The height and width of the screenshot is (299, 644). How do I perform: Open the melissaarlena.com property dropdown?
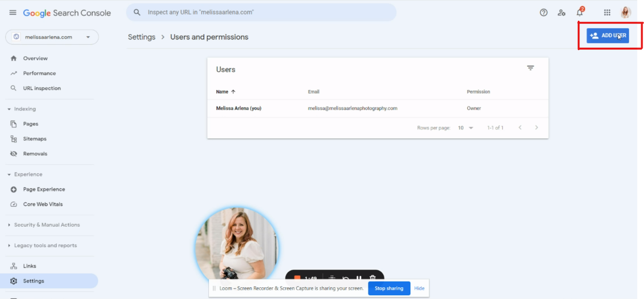(52, 37)
